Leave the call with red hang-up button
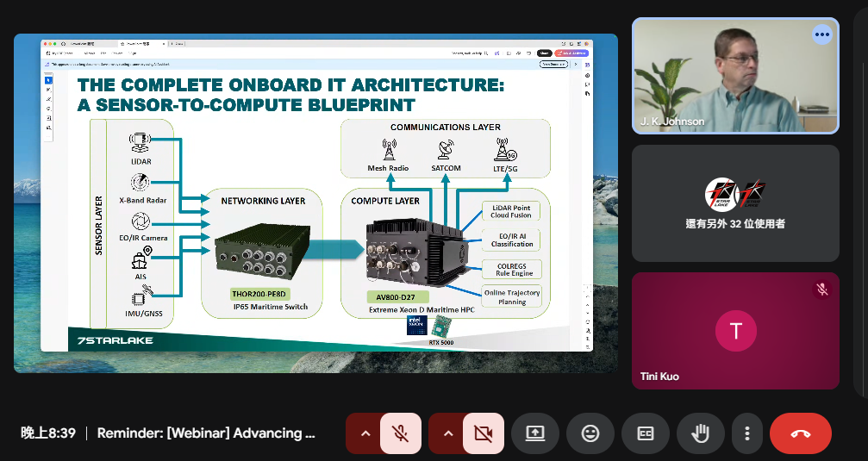868x461 pixels. [x=800, y=433]
